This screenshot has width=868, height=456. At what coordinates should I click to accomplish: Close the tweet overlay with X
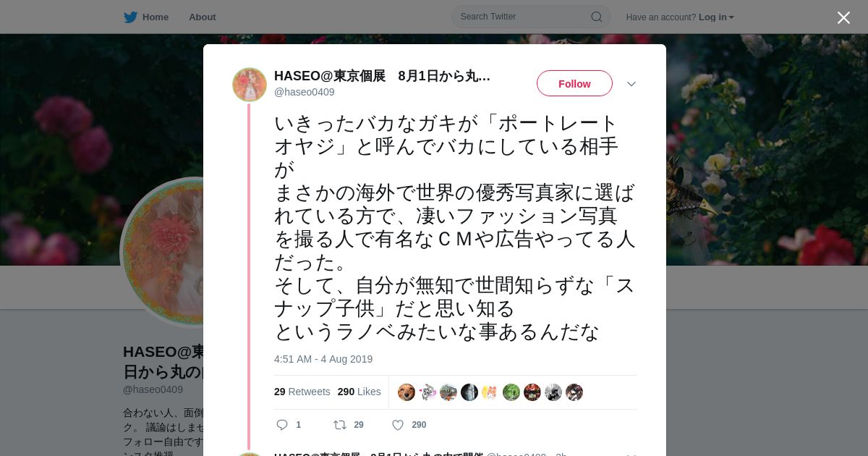843,17
